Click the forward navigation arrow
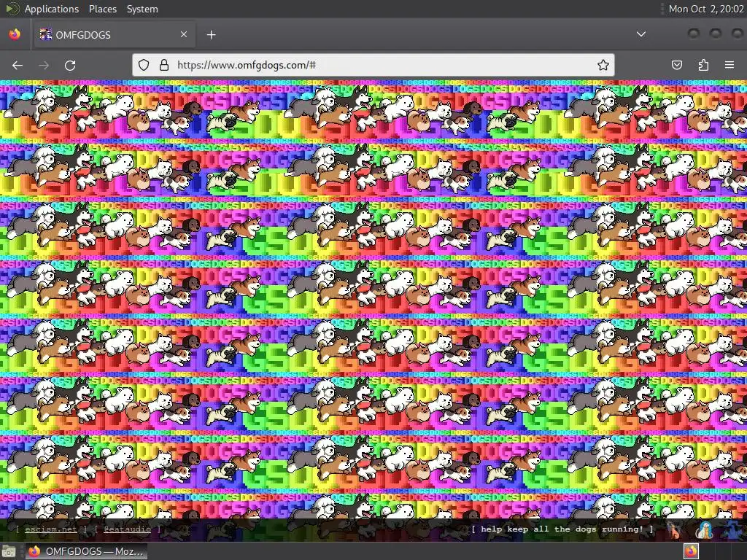Screen dimensions: 747x560 [44, 65]
